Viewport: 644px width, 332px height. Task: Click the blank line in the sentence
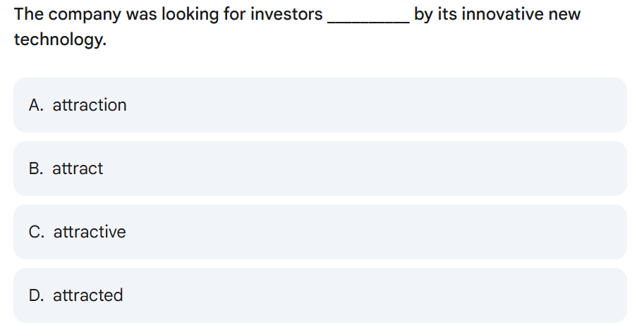tap(368, 21)
